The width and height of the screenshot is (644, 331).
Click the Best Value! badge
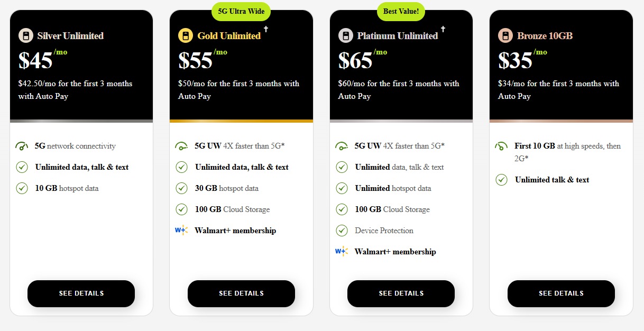pyautogui.click(x=401, y=11)
